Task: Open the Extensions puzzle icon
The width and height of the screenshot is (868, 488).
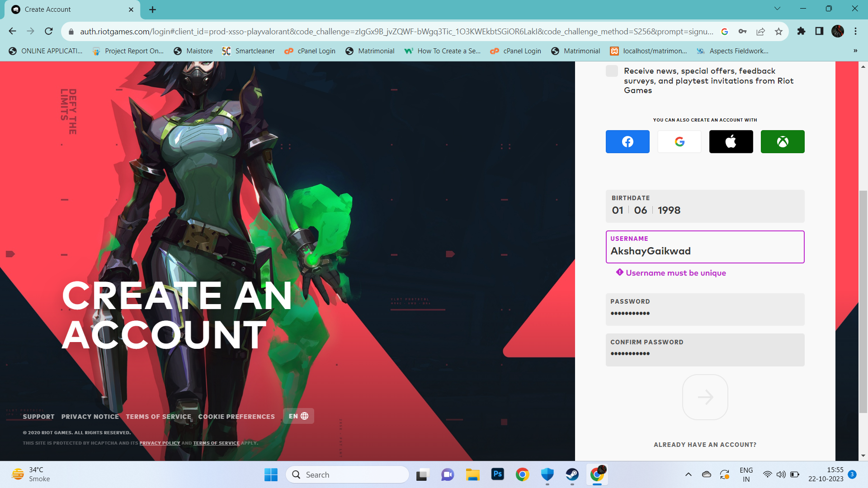Action: tap(801, 31)
